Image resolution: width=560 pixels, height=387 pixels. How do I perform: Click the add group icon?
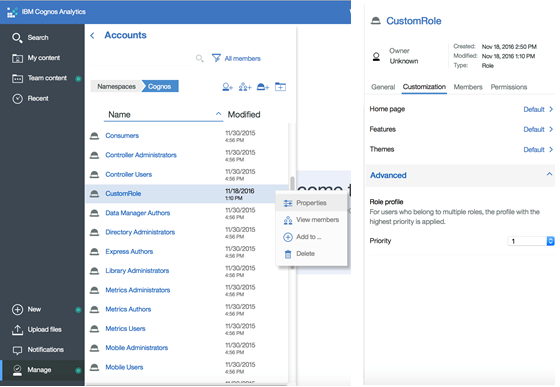245,87
